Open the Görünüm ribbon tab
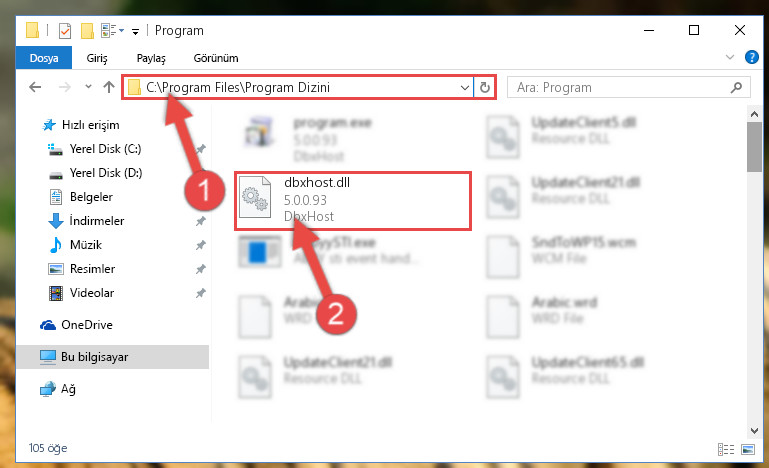The width and height of the screenshot is (769, 468). (216, 58)
